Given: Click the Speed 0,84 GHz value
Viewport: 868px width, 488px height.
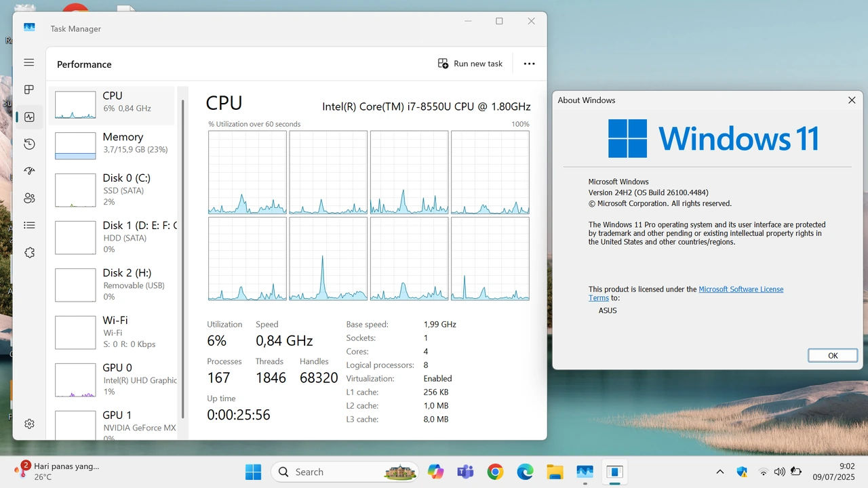Looking at the screenshot, I should click(284, 341).
